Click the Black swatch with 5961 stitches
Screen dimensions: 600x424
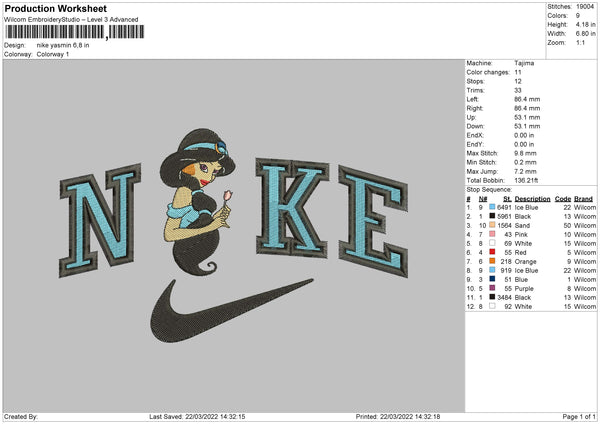492,216
